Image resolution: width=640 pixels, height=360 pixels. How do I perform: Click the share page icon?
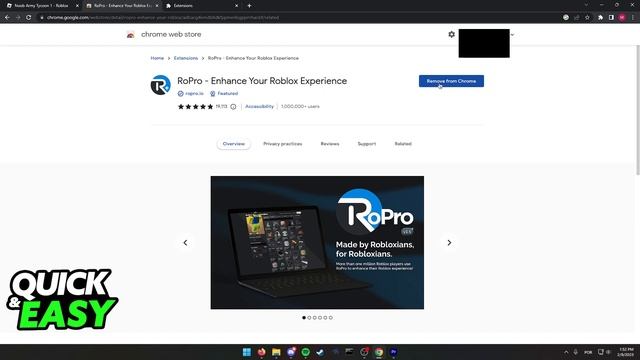click(577, 18)
